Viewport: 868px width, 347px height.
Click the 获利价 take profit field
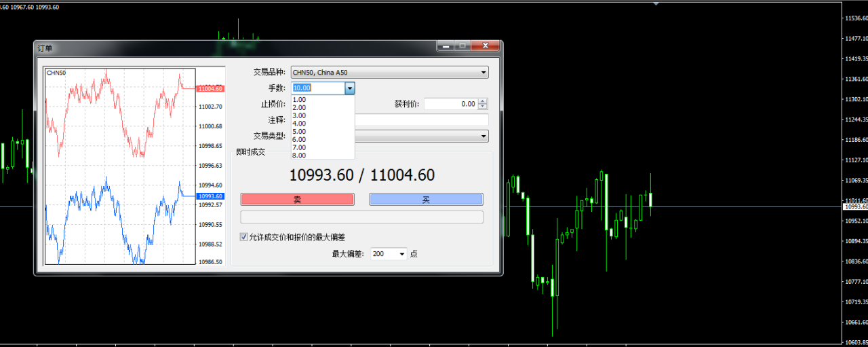(450, 104)
